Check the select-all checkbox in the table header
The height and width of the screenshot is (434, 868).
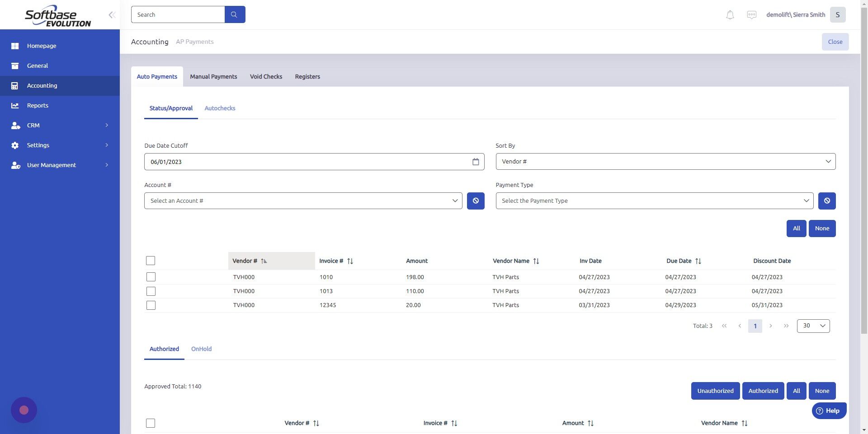tap(151, 261)
